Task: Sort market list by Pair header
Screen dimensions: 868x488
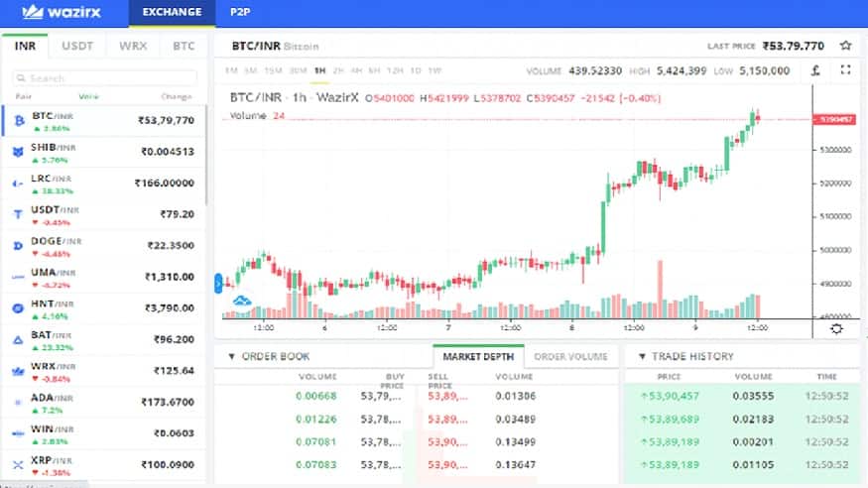Action: point(23,96)
